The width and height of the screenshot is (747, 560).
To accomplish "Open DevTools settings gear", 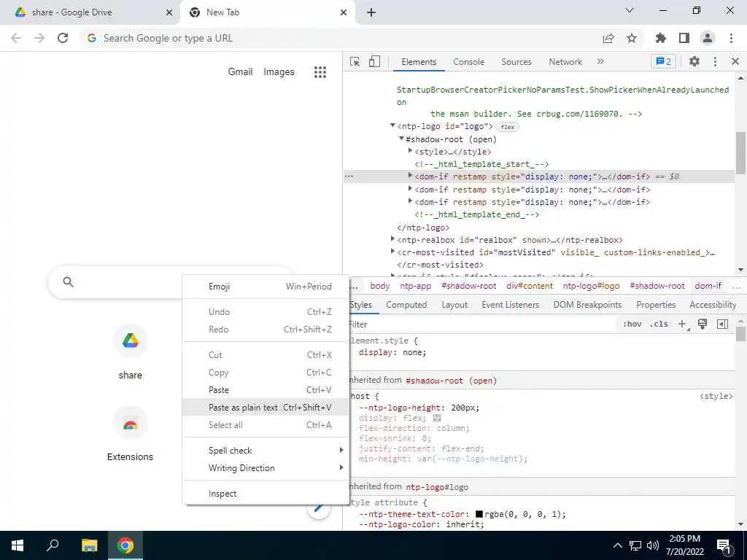I will click(694, 61).
